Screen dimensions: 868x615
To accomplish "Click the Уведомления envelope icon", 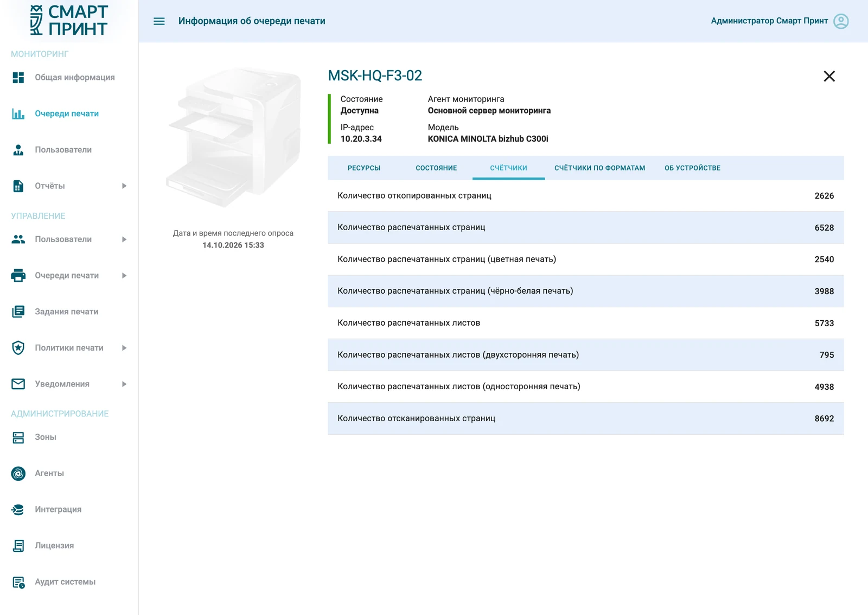I will pos(18,384).
